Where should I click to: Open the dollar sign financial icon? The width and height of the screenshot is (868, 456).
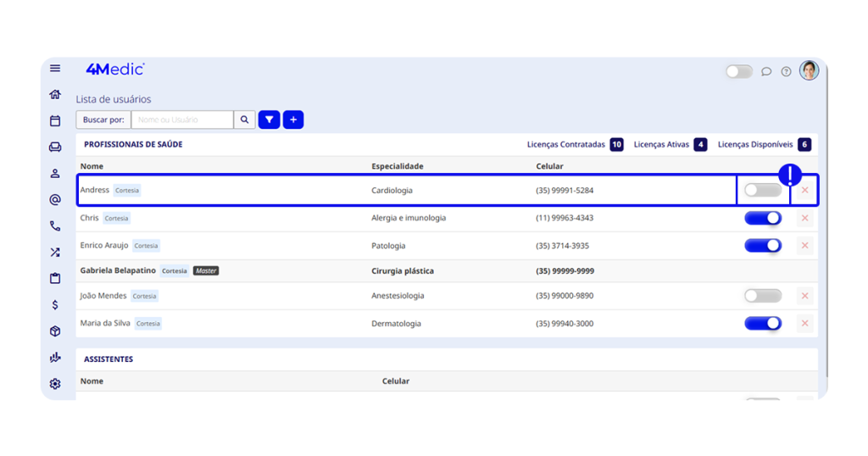[x=55, y=304]
